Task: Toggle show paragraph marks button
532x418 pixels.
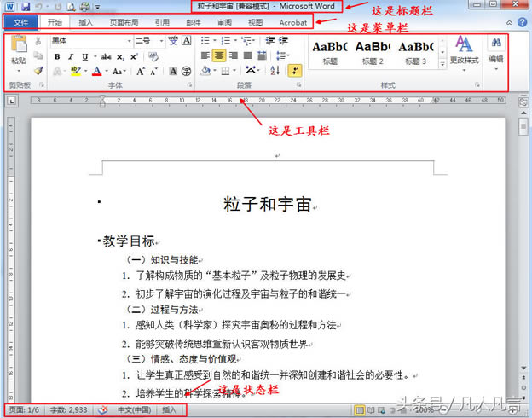Action: pos(295,72)
